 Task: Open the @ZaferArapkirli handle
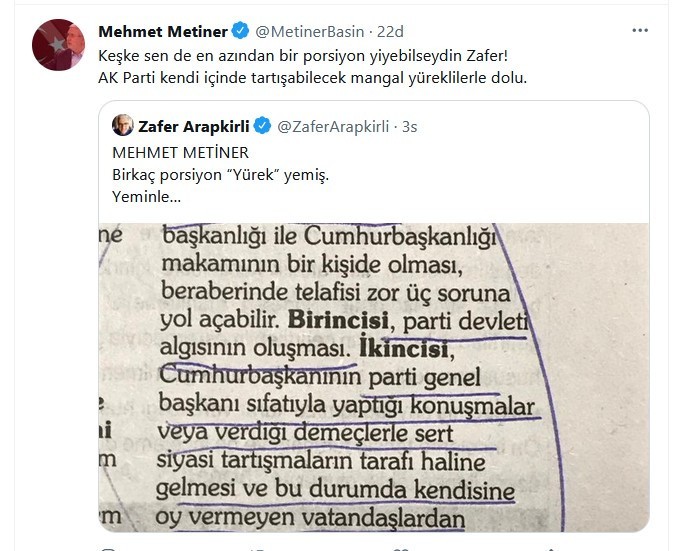[333, 127]
